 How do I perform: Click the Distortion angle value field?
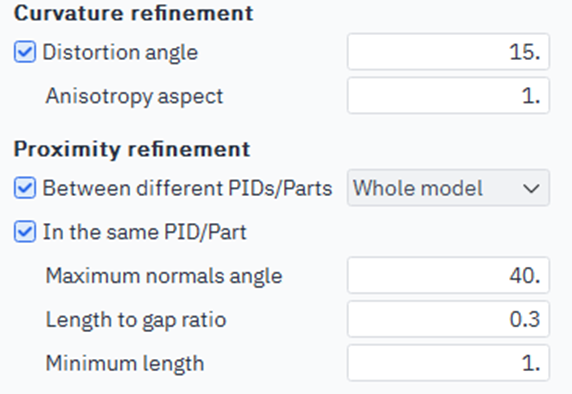(448, 52)
